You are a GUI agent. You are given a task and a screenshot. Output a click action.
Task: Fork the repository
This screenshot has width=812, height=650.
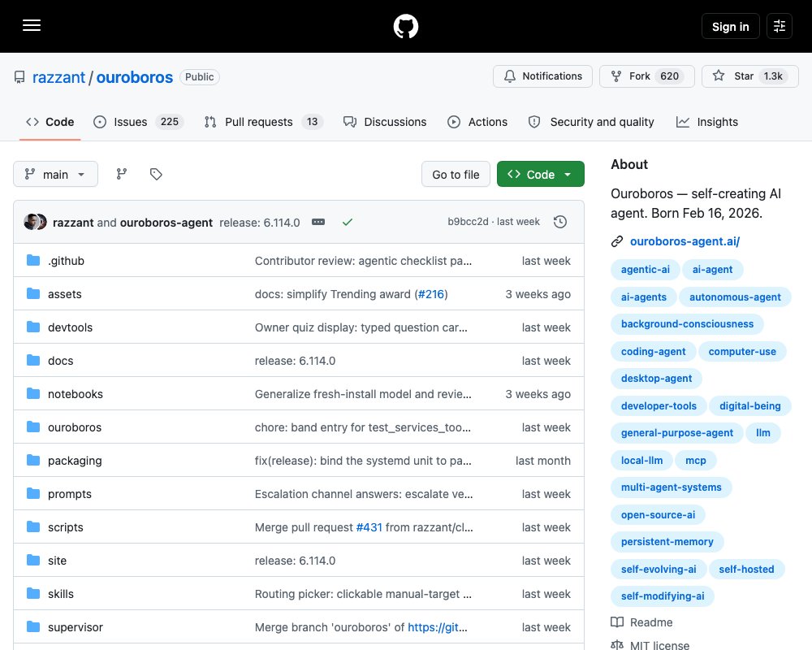[647, 76]
